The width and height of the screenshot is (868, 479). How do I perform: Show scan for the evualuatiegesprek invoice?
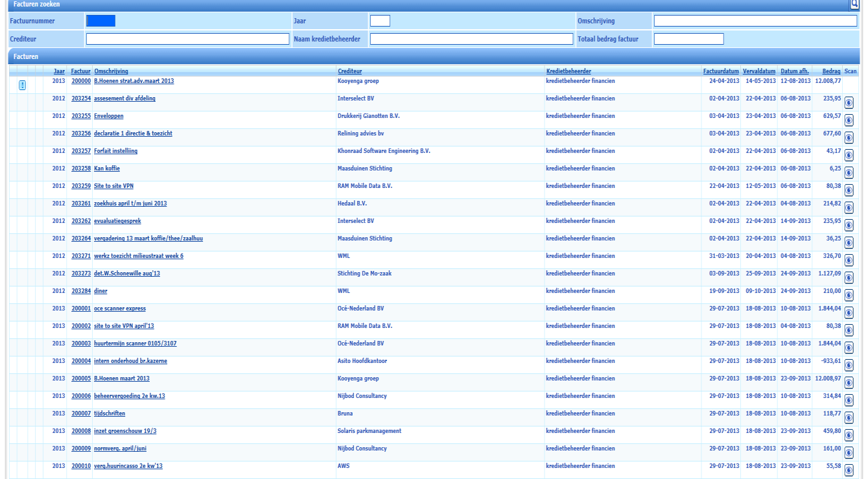(x=849, y=225)
